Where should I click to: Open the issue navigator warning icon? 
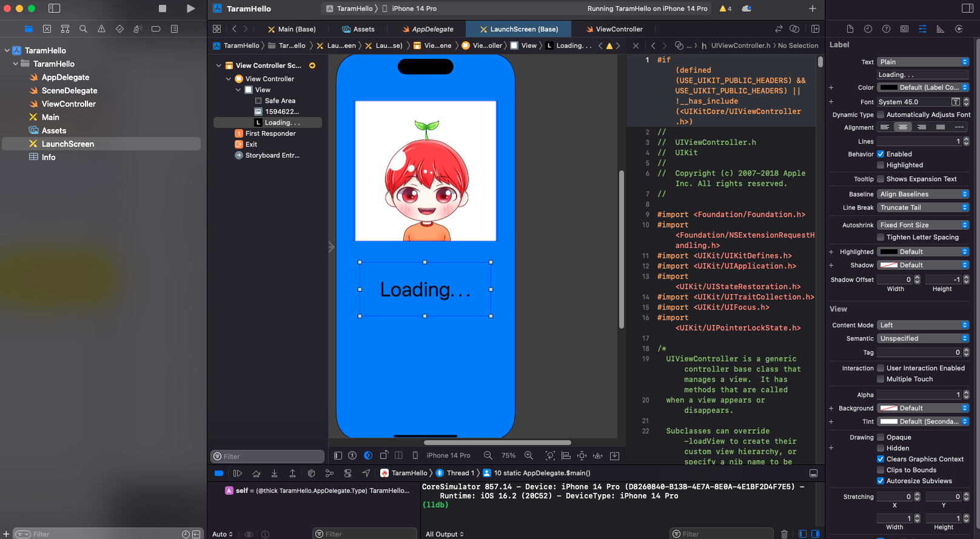tap(101, 29)
